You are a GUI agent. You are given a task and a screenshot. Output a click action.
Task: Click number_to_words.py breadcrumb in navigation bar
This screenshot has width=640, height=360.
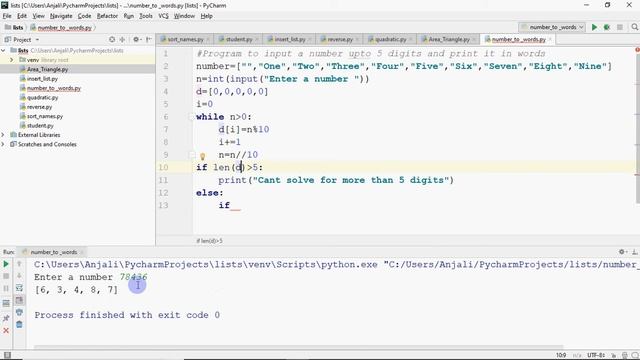click(x=64, y=28)
